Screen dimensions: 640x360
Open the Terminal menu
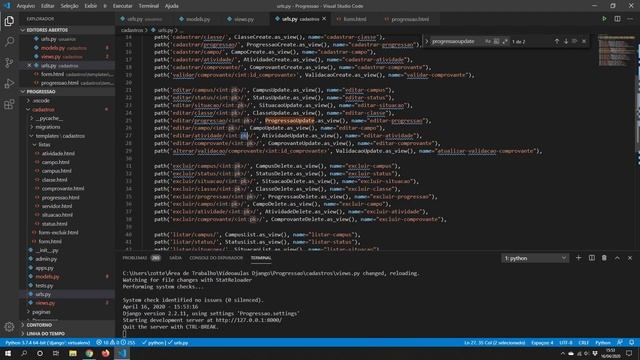point(149,6)
